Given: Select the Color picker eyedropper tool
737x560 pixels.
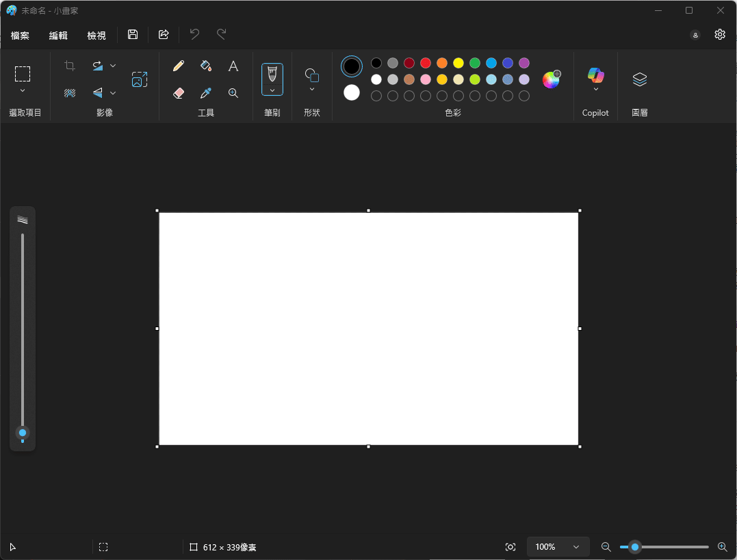Looking at the screenshot, I should [x=206, y=93].
